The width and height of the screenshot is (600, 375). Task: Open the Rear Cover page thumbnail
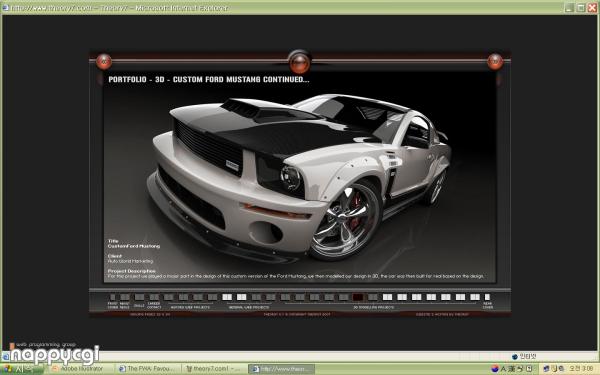click(x=487, y=297)
